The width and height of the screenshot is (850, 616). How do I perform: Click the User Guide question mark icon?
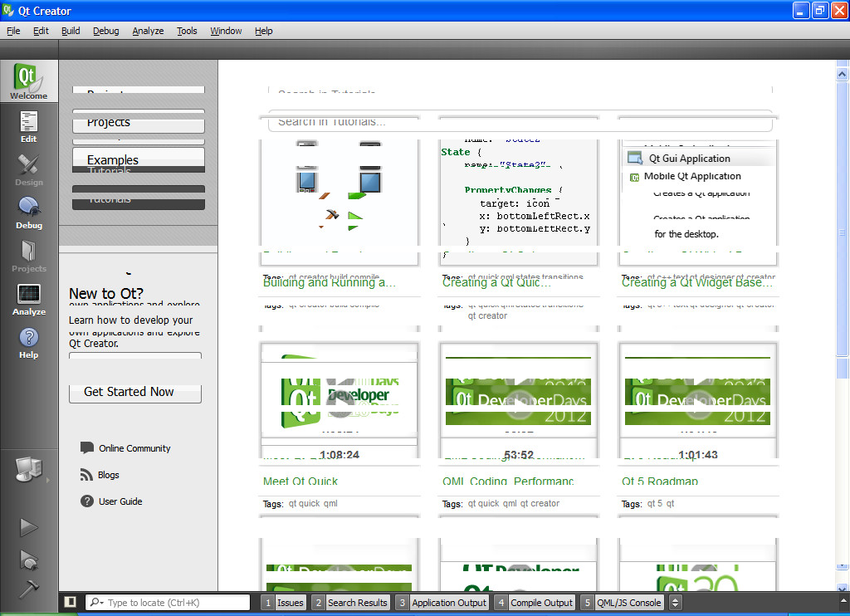(86, 501)
